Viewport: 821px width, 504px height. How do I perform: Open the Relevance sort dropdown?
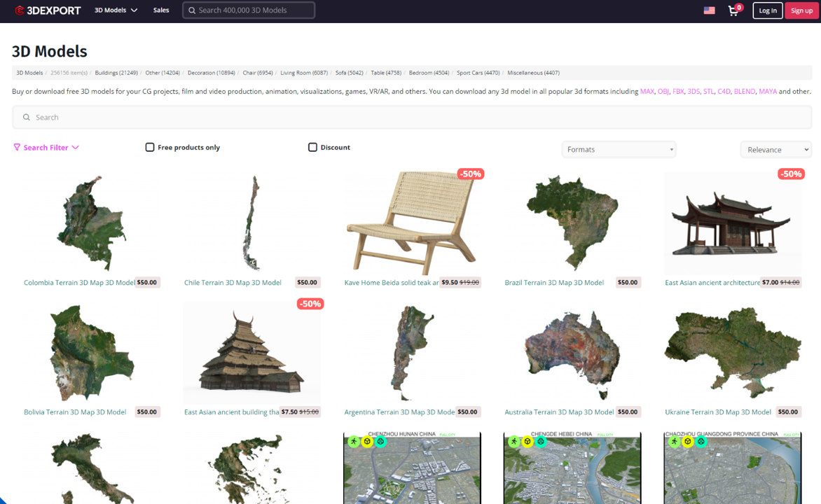tap(776, 150)
